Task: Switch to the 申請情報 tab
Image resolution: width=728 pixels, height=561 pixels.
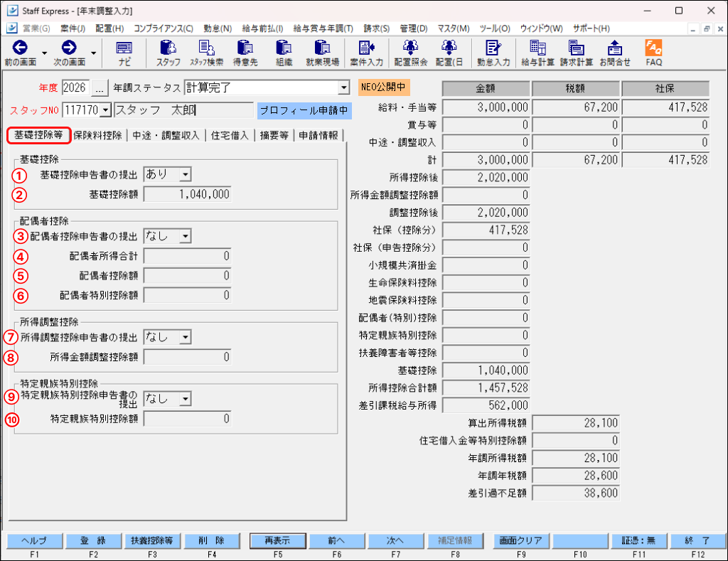Action: (318, 135)
